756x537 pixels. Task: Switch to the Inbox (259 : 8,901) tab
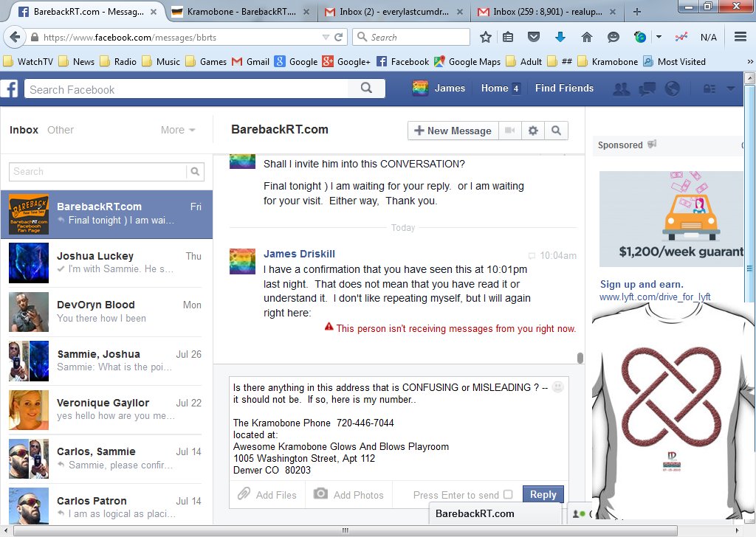click(547, 12)
